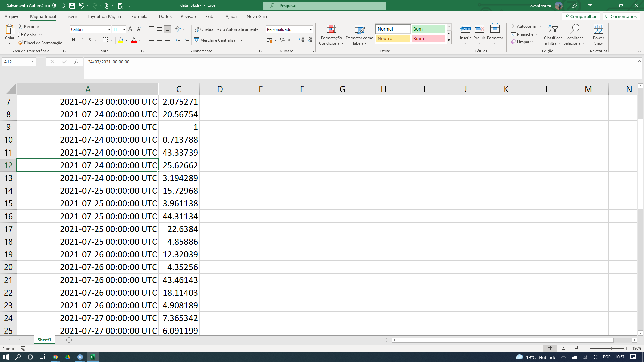Switch to Dados tab
This screenshot has width=644, height=362.
click(x=165, y=16)
